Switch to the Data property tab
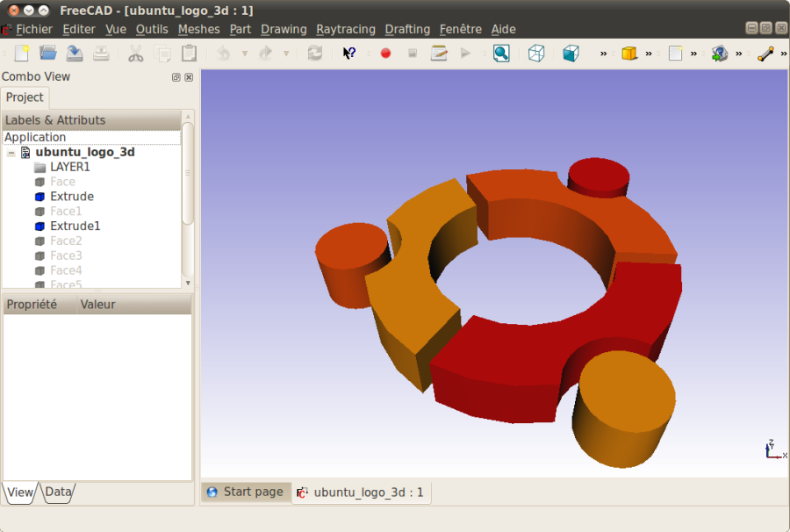 click(58, 492)
